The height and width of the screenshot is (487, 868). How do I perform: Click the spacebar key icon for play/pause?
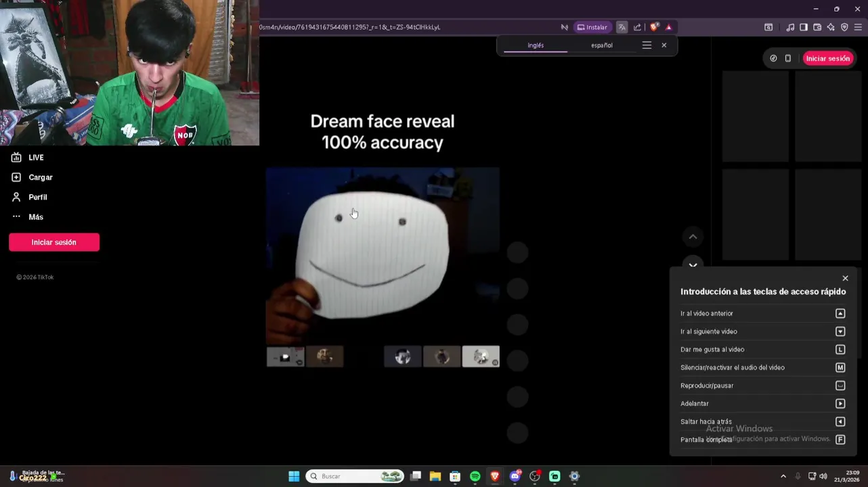840,386
